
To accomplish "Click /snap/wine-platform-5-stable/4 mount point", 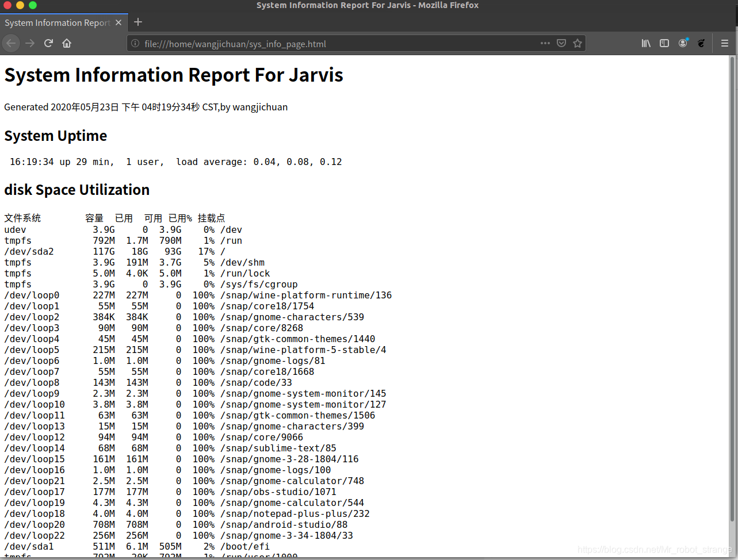I will point(303,350).
